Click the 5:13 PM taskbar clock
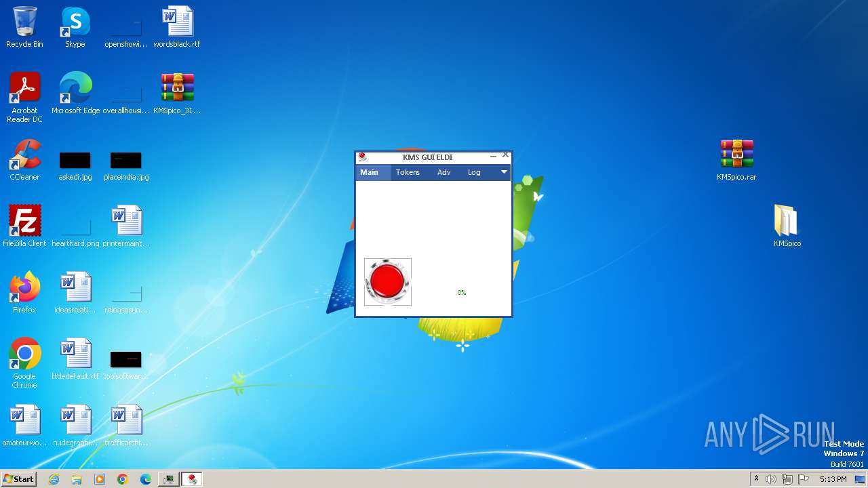This screenshot has width=868, height=488. [x=833, y=479]
